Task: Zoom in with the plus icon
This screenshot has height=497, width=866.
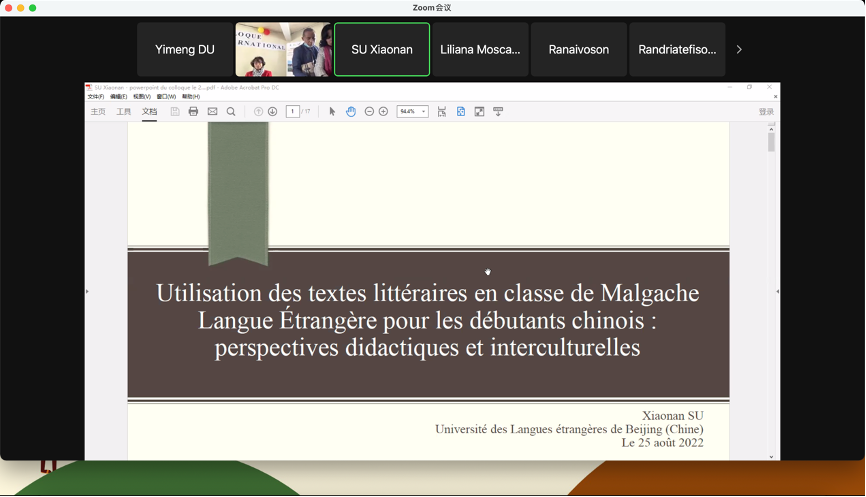Action: (383, 112)
